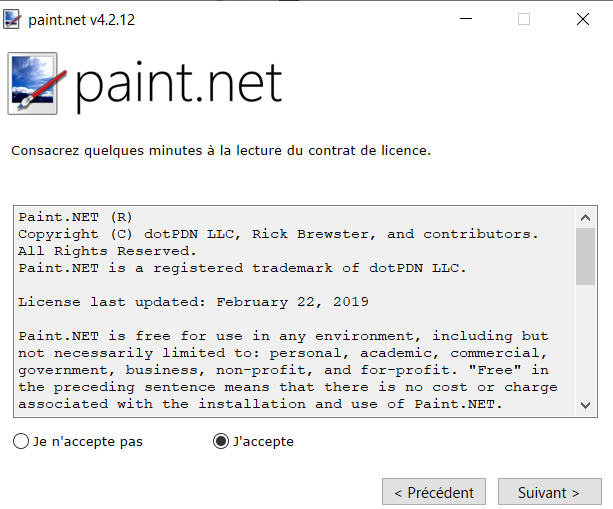The width and height of the screenshot is (613, 509).
Task: Select the "Je n'accepte pas" radio button
Action: pos(21,441)
